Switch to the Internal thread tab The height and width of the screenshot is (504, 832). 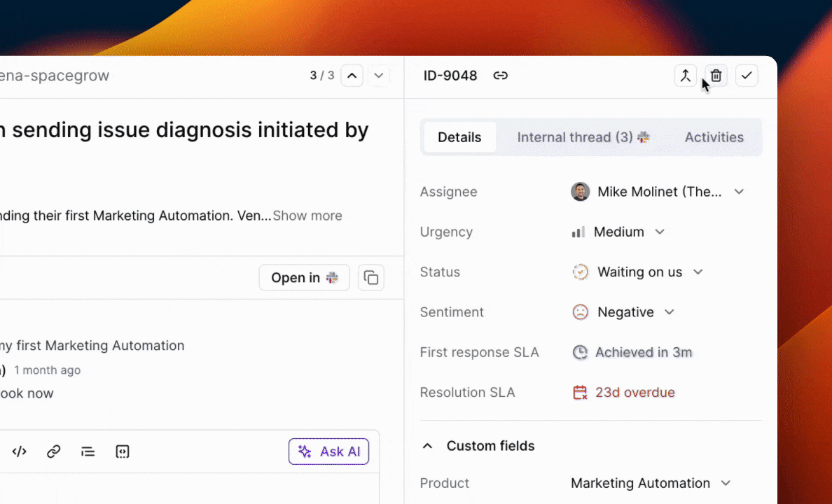(583, 137)
